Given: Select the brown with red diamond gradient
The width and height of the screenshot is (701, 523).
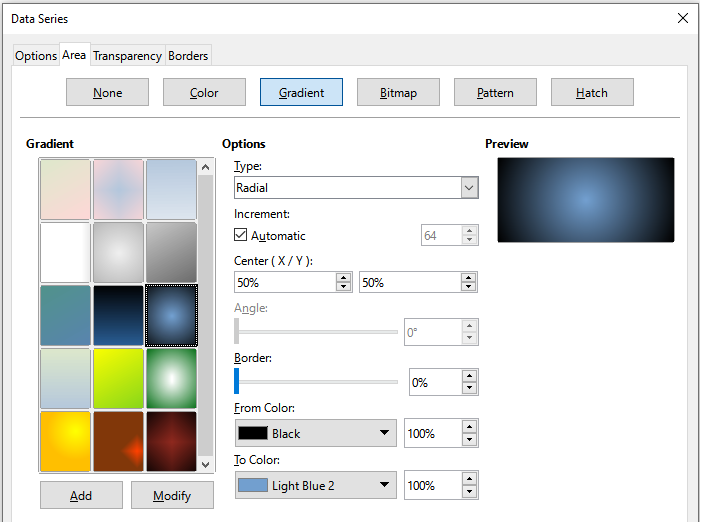Looking at the screenshot, I should [x=118, y=441].
